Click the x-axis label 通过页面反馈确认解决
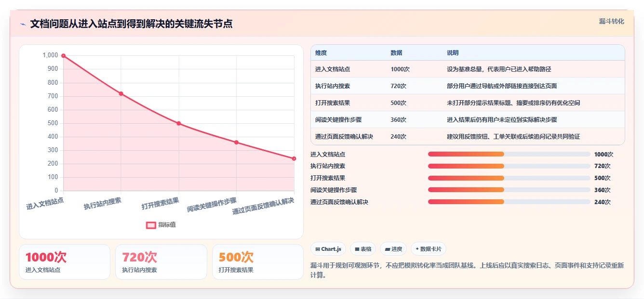 coord(263,206)
